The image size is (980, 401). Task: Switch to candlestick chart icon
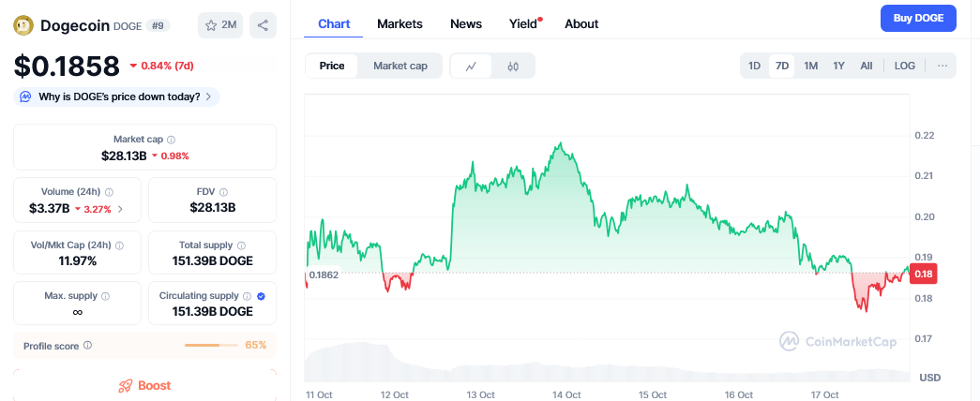[x=513, y=66]
